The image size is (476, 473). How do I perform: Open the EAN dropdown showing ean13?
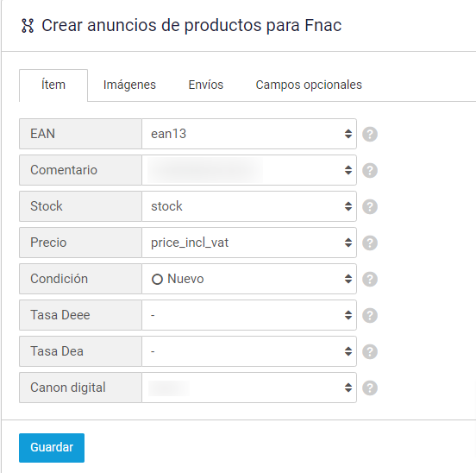pyautogui.click(x=249, y=134)
